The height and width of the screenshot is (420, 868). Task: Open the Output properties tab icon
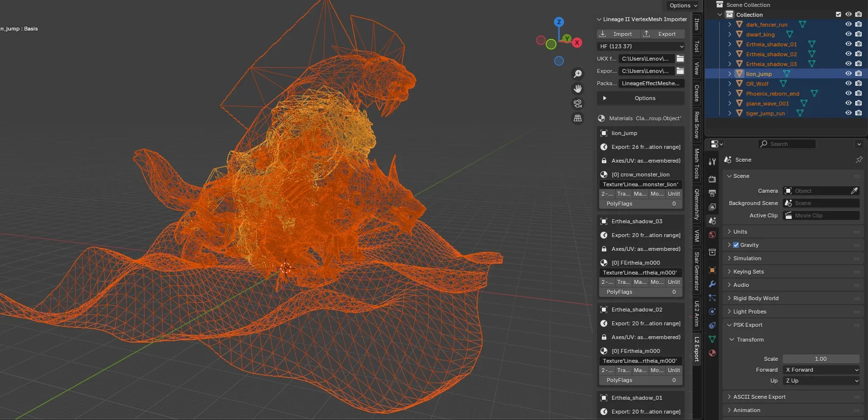[x=712, y=193]
